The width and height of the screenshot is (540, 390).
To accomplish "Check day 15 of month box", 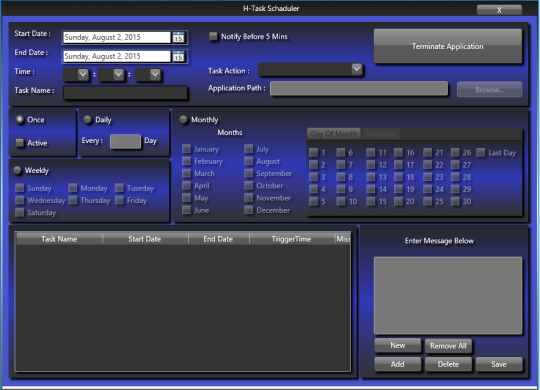I will (371, 201).
